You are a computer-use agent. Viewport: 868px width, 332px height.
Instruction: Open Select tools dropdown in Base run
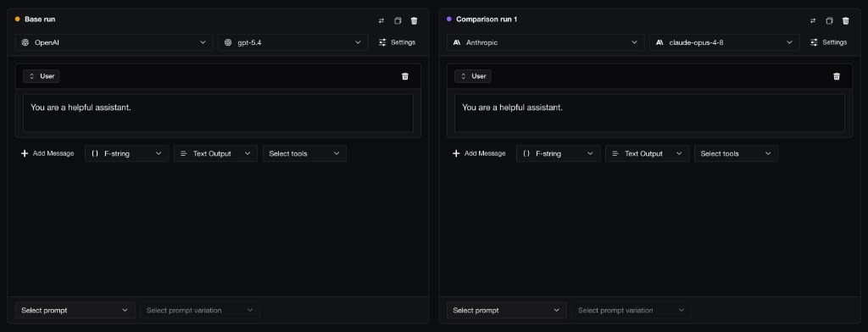coord(304,153)
